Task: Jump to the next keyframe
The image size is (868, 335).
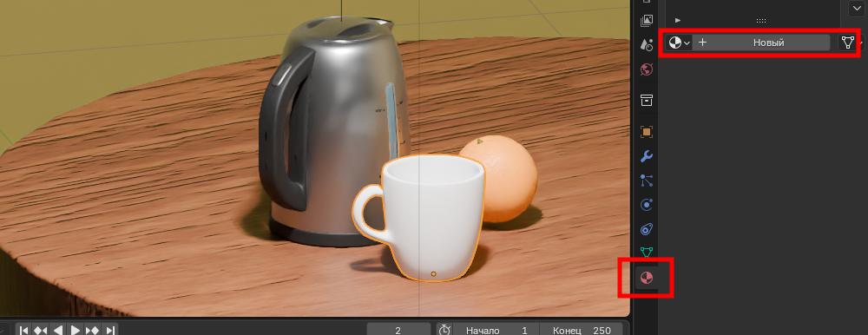Action: (x=93, y=330)
